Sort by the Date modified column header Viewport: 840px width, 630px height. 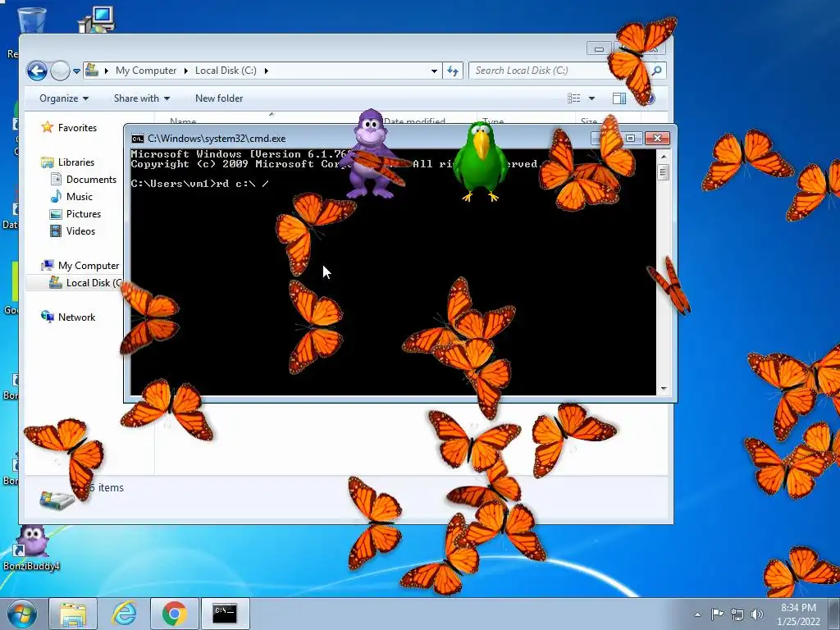click(414, 121)
